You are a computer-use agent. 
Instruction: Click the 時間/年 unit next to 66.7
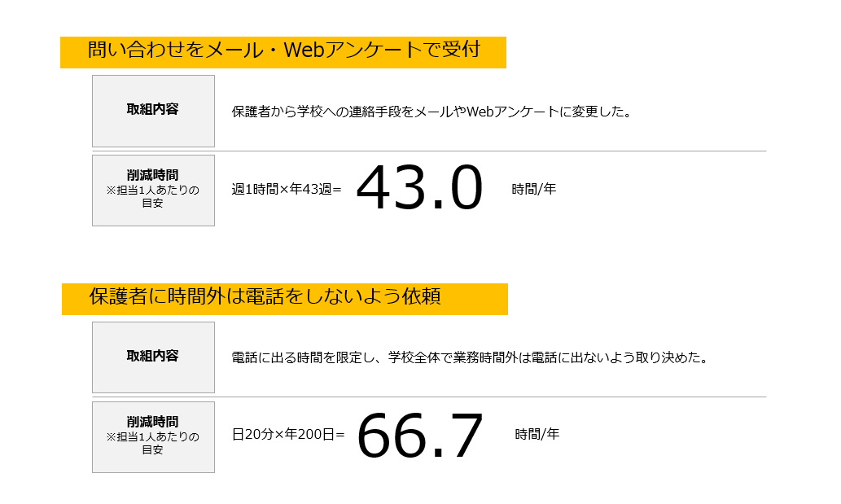[x=537, y=435]
